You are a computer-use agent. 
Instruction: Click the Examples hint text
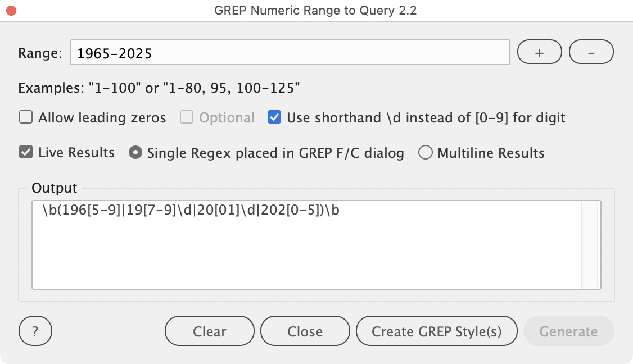point(159,88)
